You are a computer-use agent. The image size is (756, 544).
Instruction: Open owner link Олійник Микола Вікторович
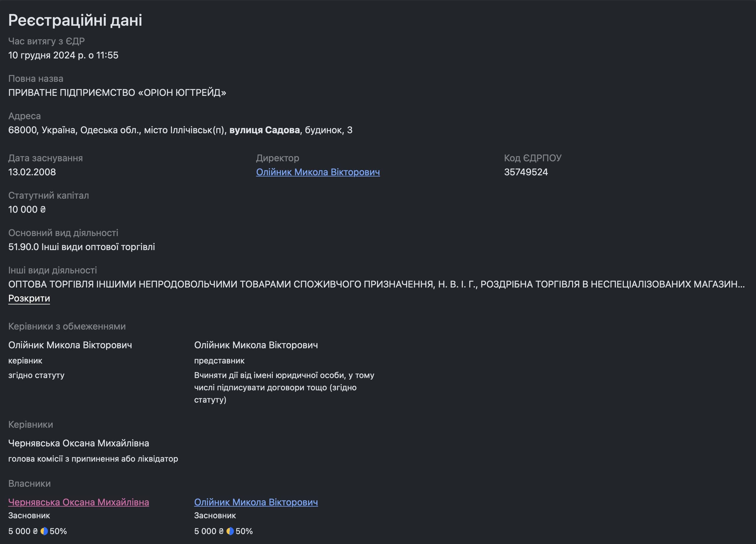[256, 502]
